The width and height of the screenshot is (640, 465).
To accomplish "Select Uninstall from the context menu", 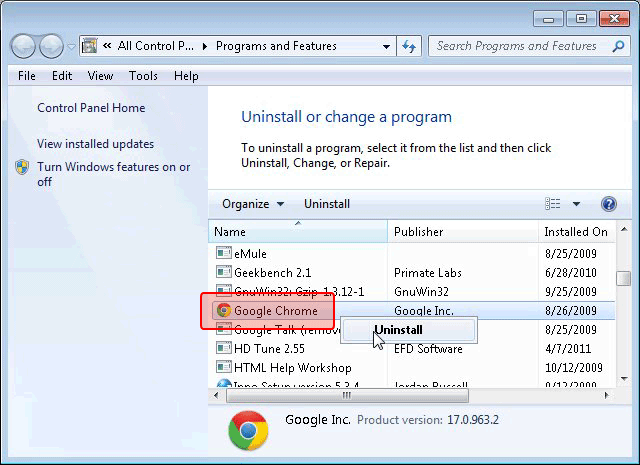I will [398, 330].
